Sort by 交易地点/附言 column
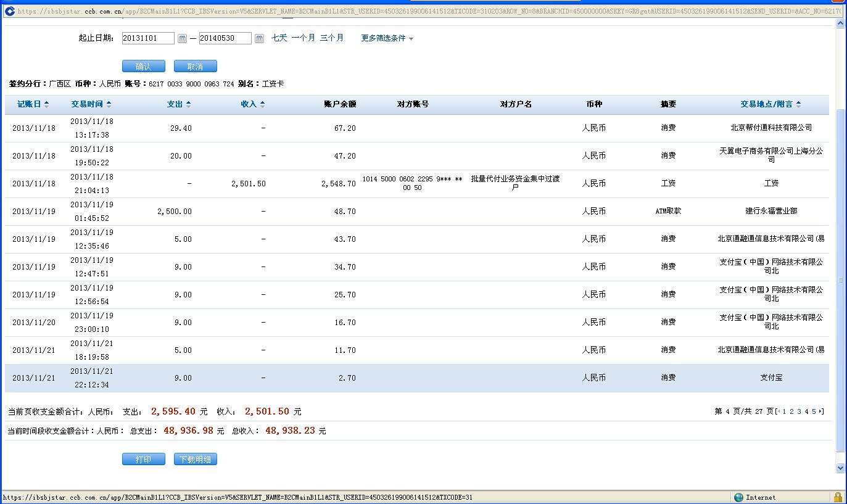The height and width of the screenshot is (504, 847). [771, 104]
